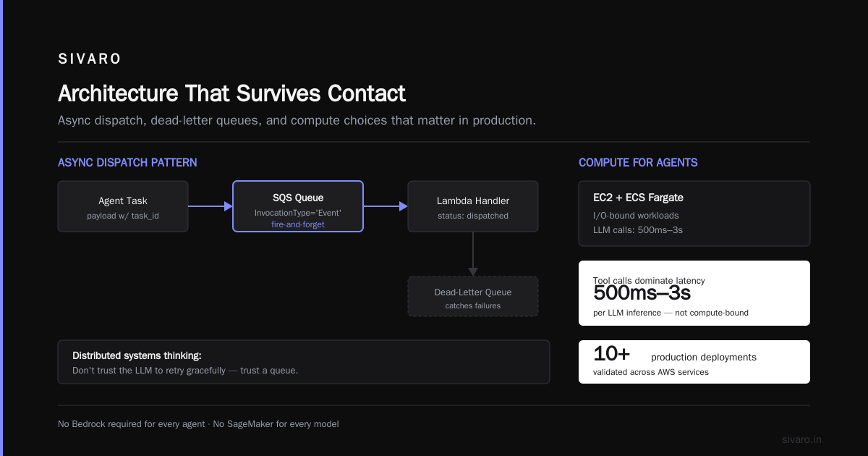Select the Lambda Handler box
Screen dimensions: 868x456
[473, 206]
